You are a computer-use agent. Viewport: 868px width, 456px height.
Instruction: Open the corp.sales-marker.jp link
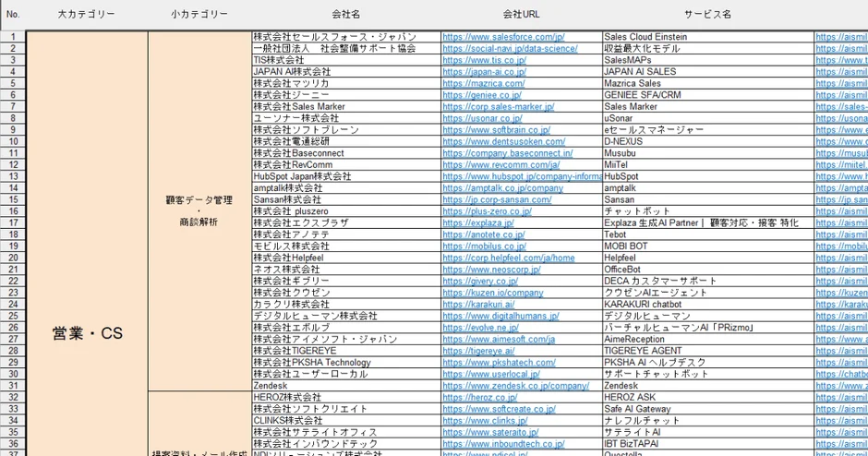(499, 107)
